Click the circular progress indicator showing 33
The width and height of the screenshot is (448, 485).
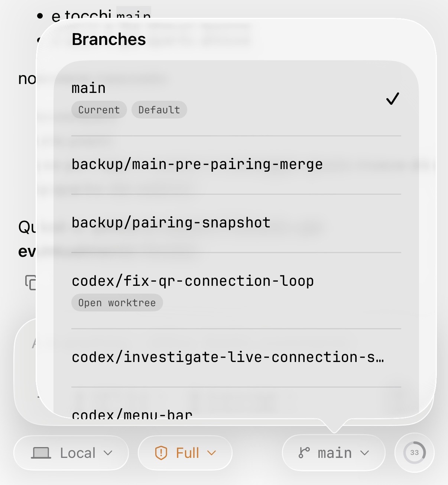tap(414, 453)
